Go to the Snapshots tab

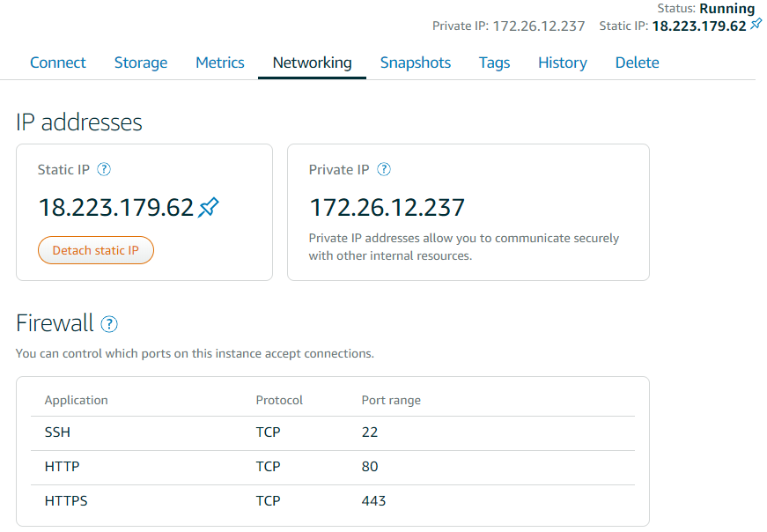click(x=416, y=63)
